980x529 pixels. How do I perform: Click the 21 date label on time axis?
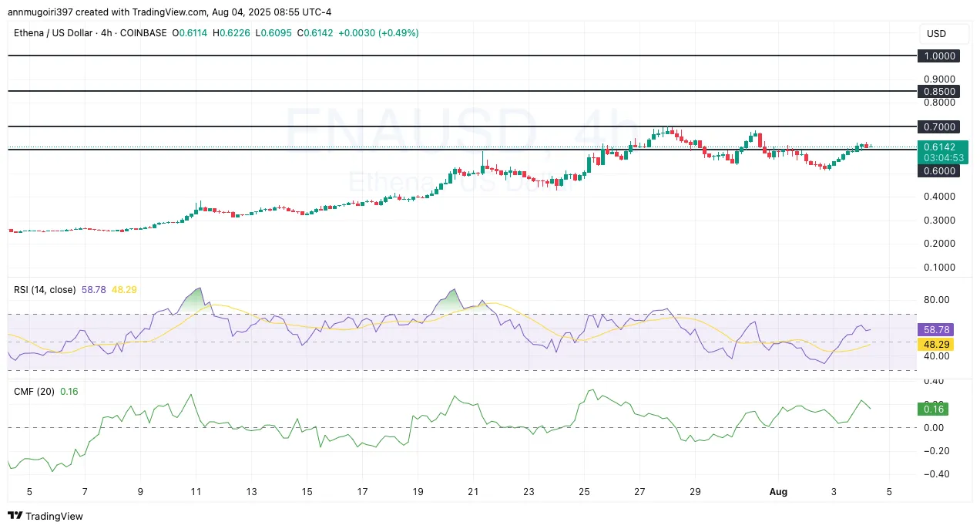pos(473,491)
